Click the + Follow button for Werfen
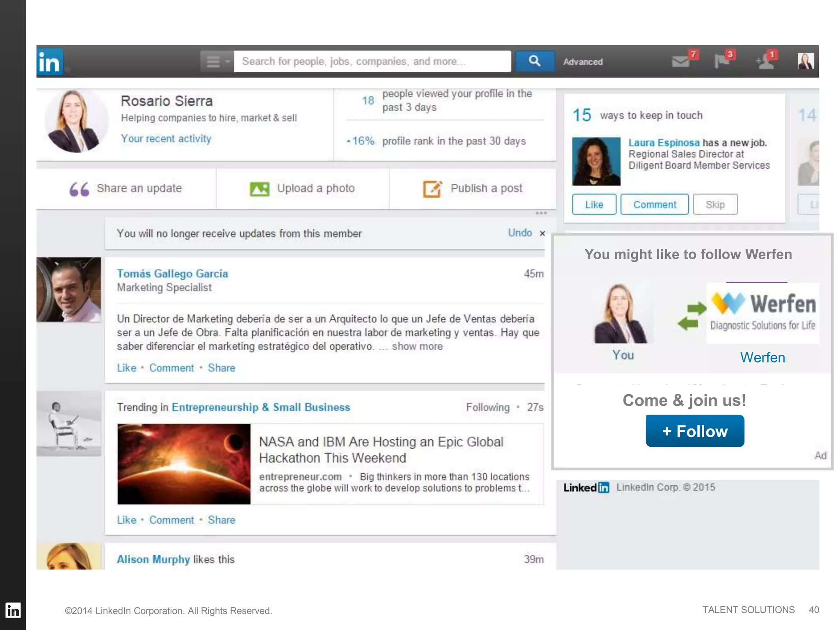 (x=695, y=431)
